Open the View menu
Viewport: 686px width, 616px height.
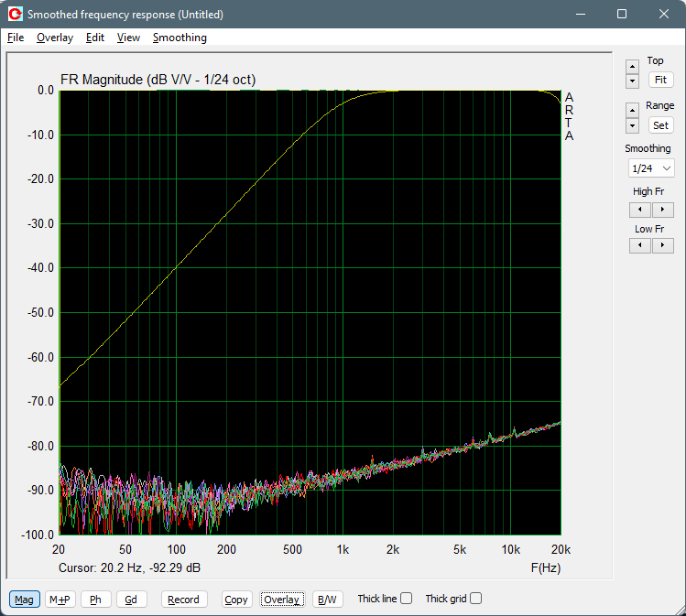click(x=128, y=38)
